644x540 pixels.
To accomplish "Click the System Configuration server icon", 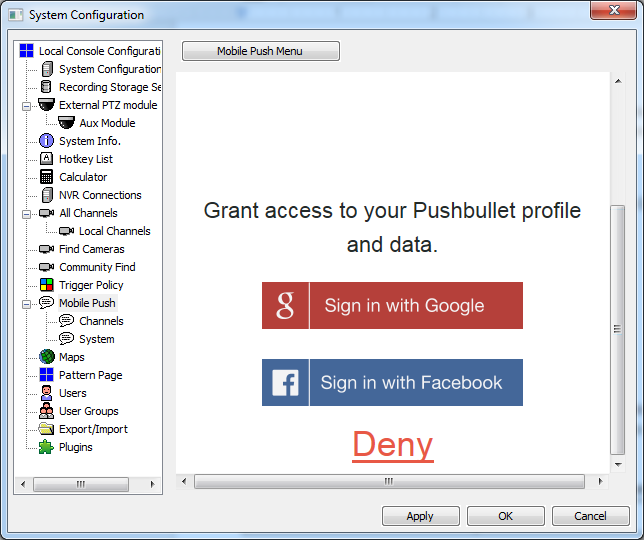I will pyautogui.click(x=47, y=69).
